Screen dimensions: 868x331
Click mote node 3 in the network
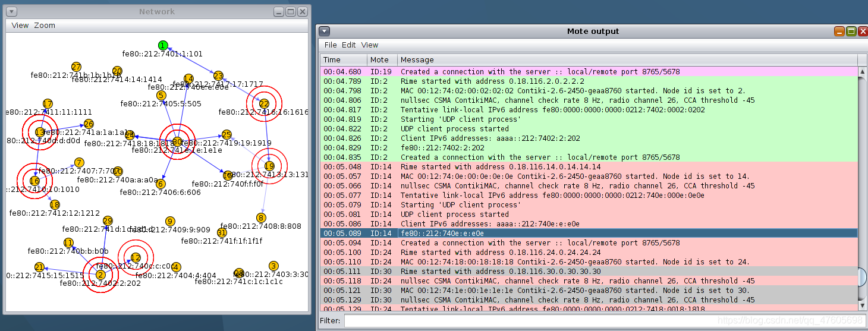tap(273, 266)
